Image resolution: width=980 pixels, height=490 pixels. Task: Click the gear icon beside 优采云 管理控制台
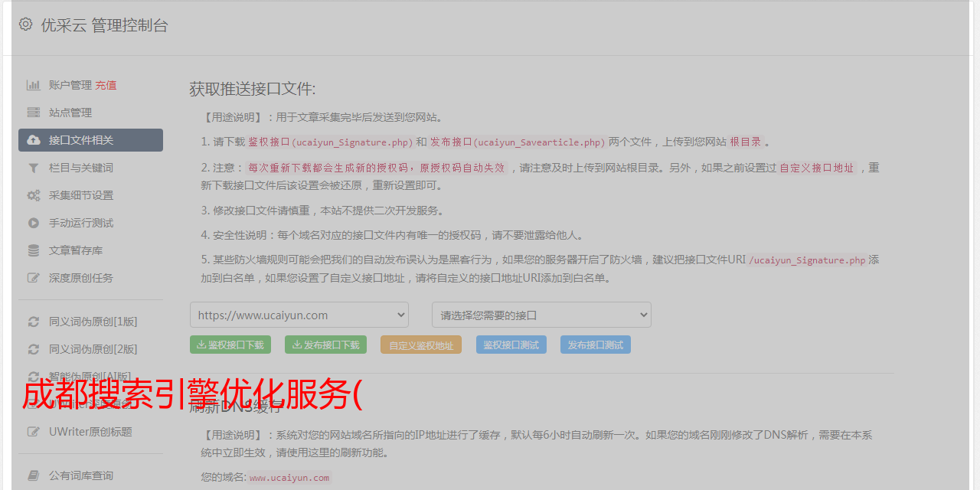click(x=25, y=24)
